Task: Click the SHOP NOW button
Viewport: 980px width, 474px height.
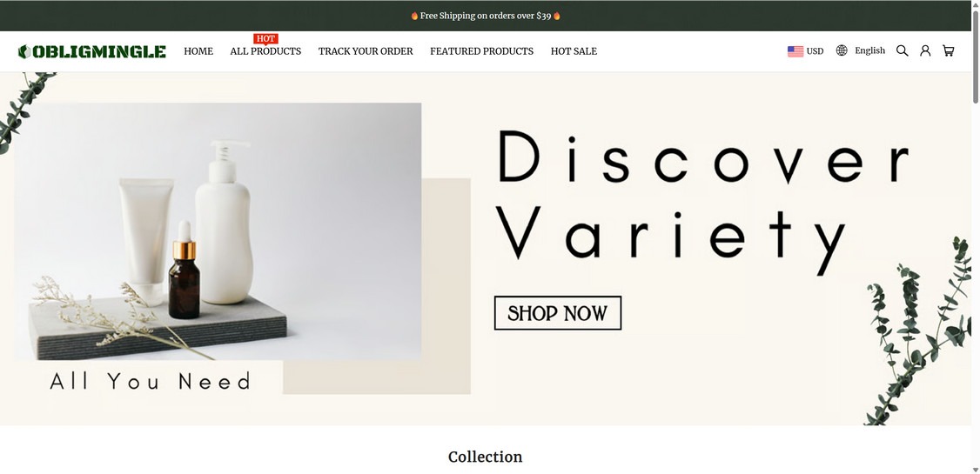Action: pos(558,313)
